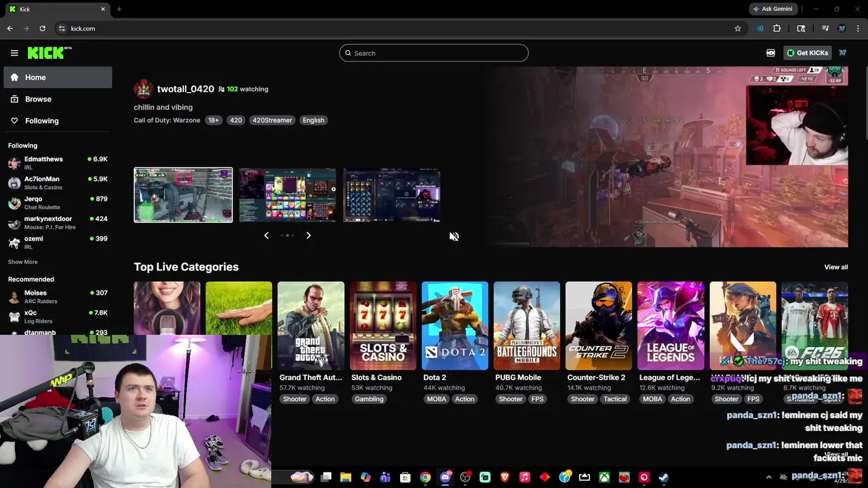The image size is (868, 488).
Task: Open the Following sidebar item
Action: 58,121
